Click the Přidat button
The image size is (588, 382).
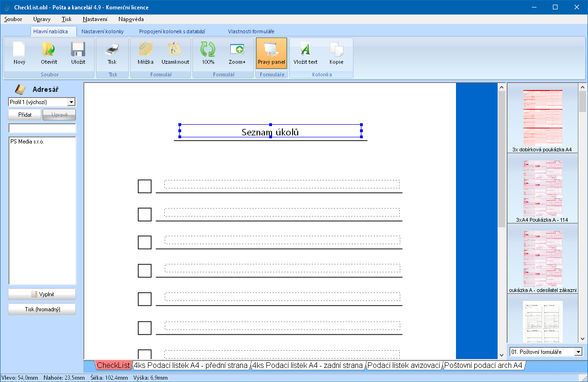[24, 115]
